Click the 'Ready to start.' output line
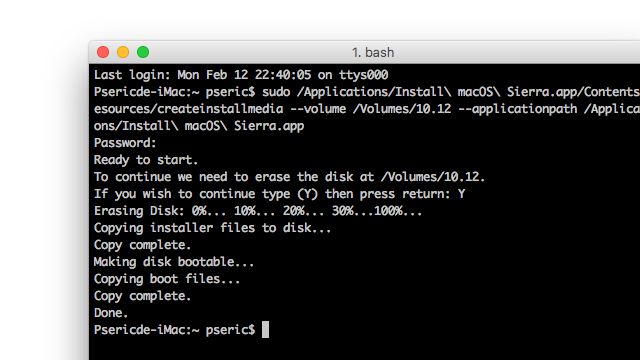The width and height of the screenshot is (640, 360). click(x=146, y=160)
